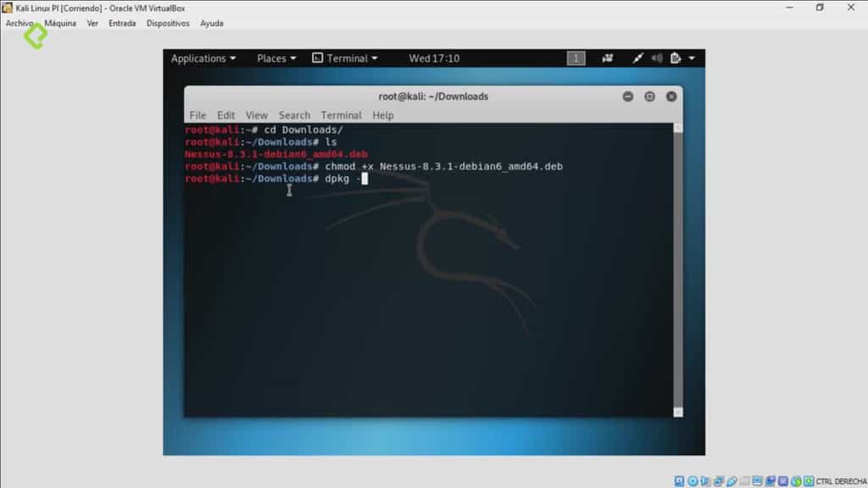
Task: Click the Help menu in the terminal window
Action: click(x=382, y=114)
